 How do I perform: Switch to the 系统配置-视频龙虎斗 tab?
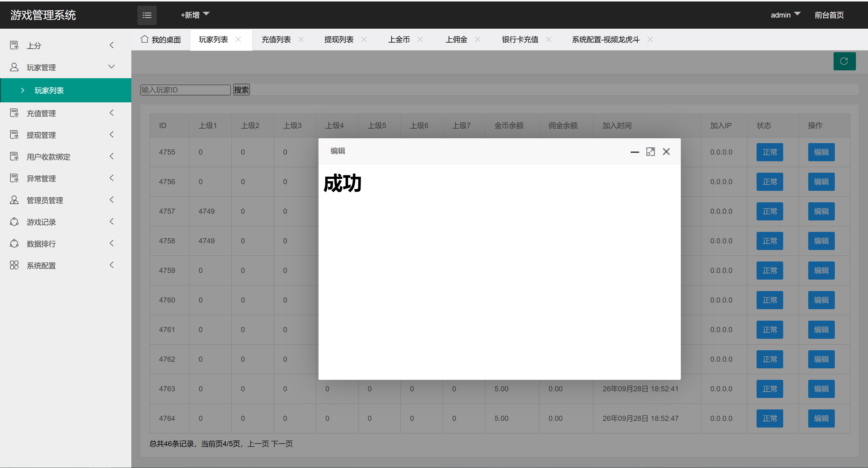[x=605, y=40]
